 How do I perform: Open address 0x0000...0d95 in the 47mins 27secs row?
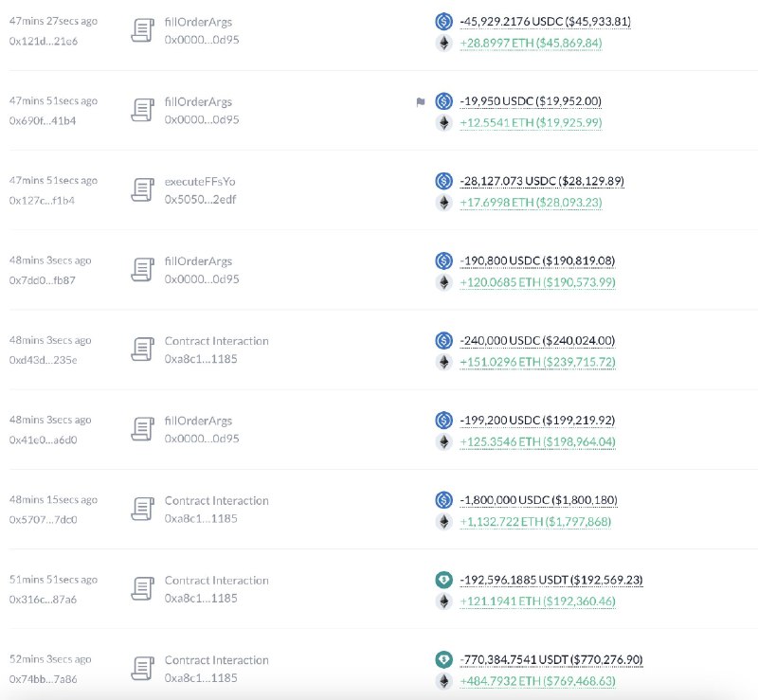(x=202, y=40)
